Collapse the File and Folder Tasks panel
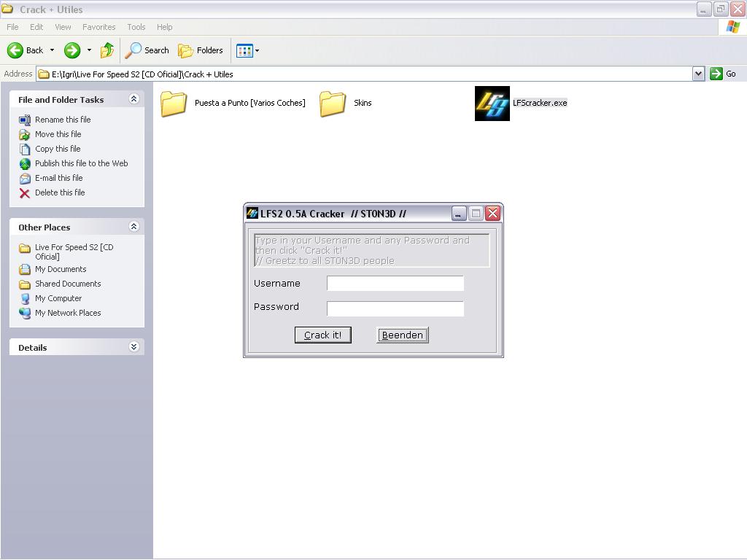This screenshot has height=560, width=747. coord(134,99)
